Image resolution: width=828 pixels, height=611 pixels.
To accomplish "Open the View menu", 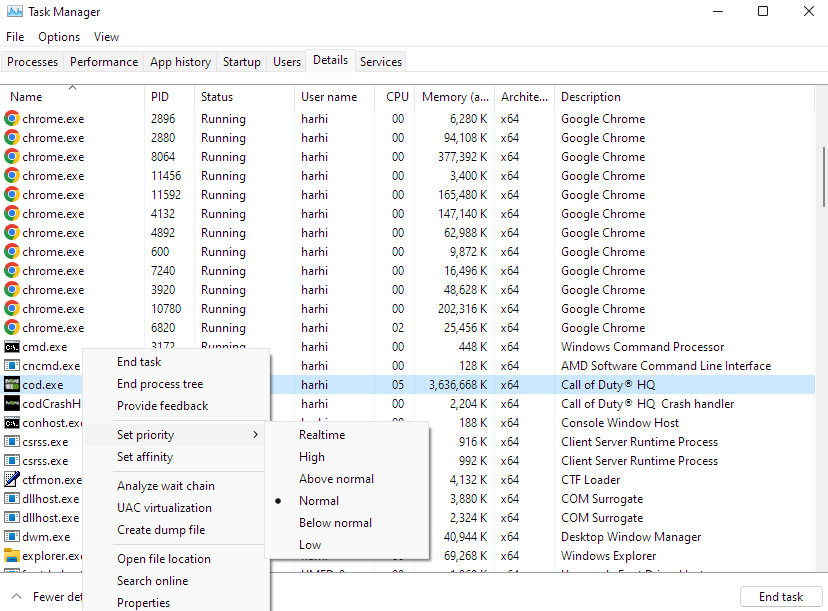I will (x=106, y=36).
